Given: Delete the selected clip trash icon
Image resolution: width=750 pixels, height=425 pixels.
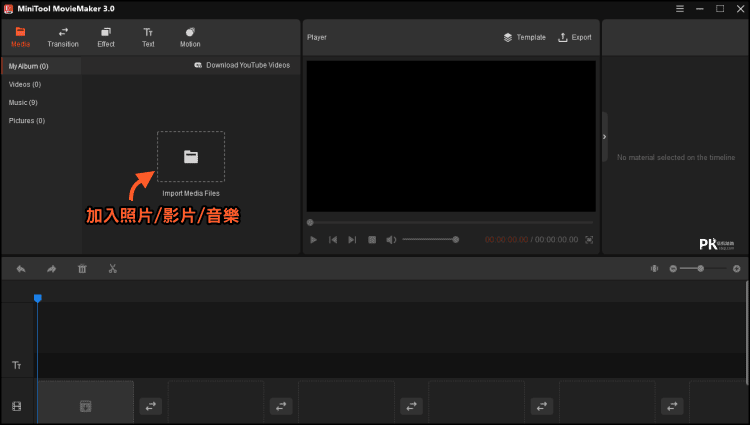Looking at the screenshot, I should (x=82, y=269).
